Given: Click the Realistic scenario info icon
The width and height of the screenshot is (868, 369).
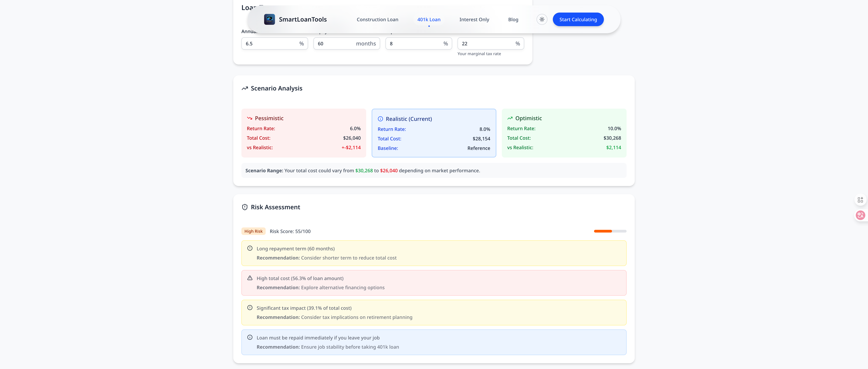Looking at the screenshot, I should click(x=380, y=119).
